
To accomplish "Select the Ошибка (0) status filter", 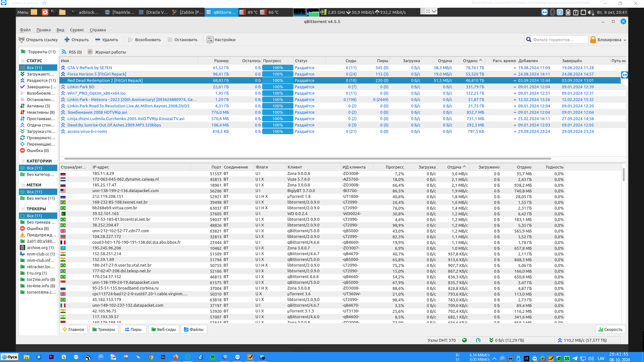I will (x=38, y=150).
